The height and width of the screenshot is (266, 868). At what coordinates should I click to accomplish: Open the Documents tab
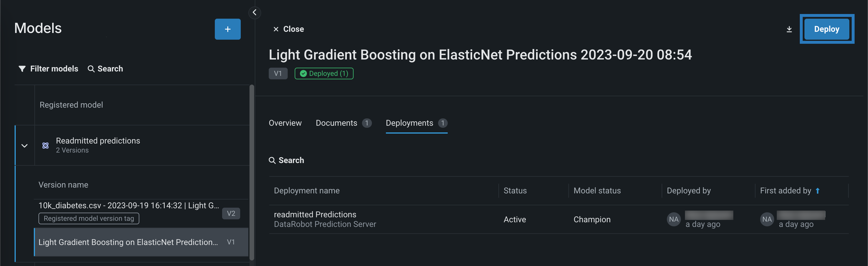(336, 123)
